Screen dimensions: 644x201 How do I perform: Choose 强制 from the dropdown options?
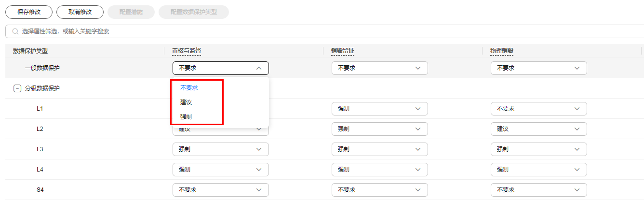point(186,117)
